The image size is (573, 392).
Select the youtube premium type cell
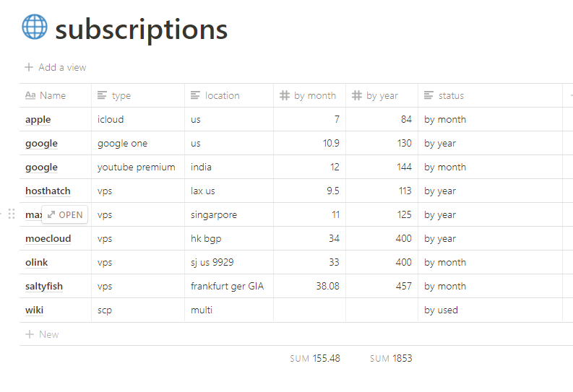(137, 167)
